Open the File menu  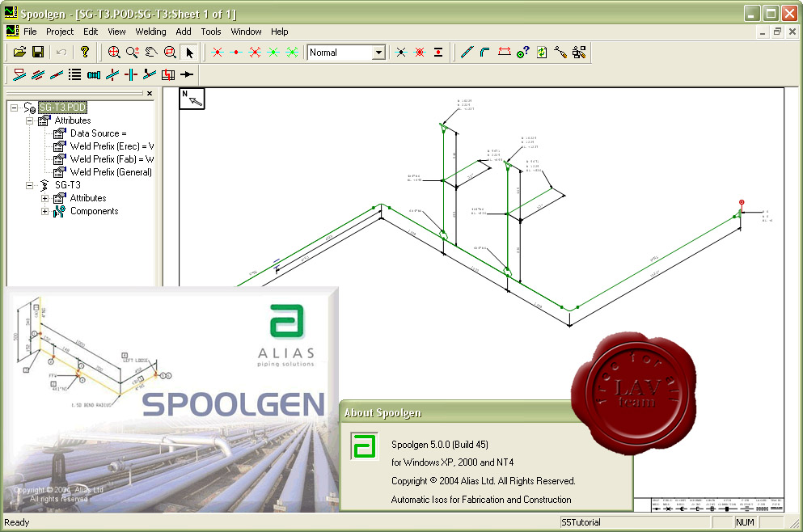(x=30, y=32)
